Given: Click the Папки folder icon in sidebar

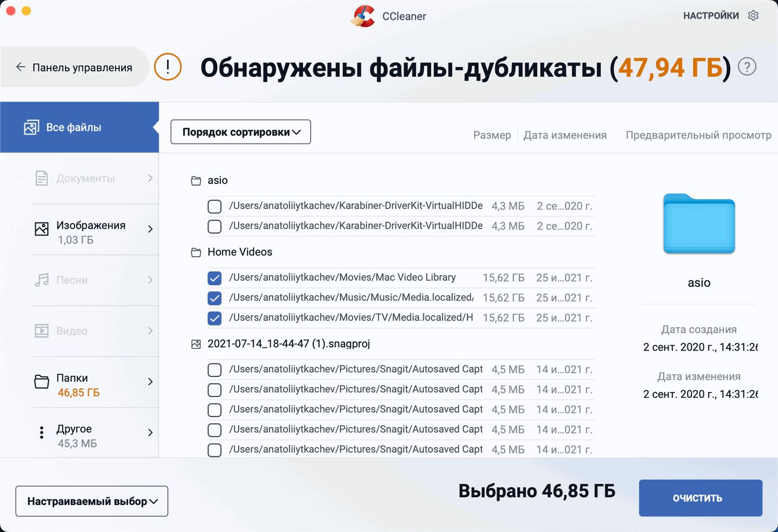Looking at the screenshot, I should 41,382.
